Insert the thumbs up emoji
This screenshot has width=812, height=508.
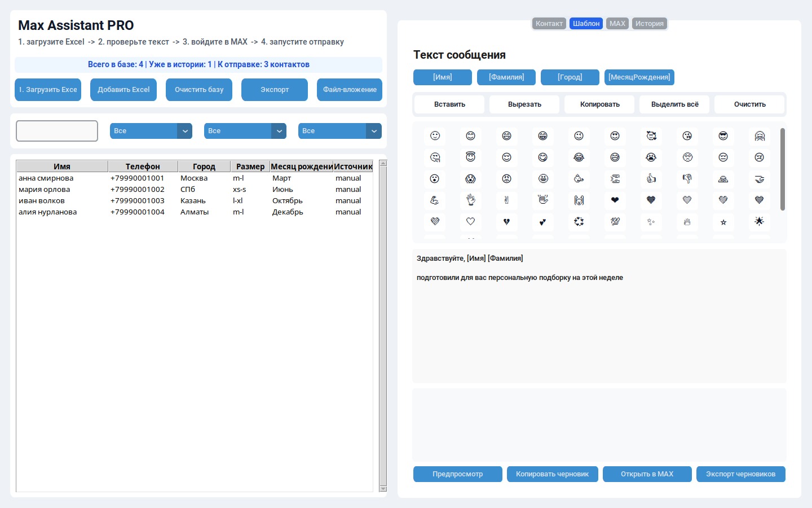click(651, 179)
